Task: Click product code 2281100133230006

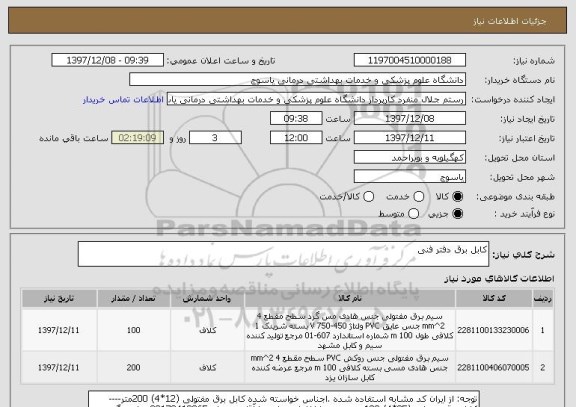Action: (493, 330)
